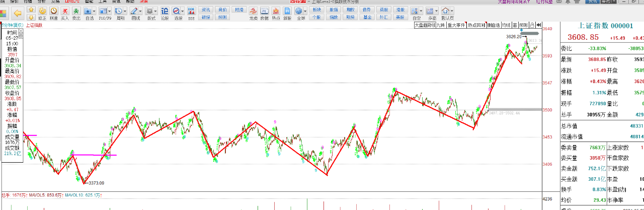Click the 资讯 news button

[x=206, y=10]
